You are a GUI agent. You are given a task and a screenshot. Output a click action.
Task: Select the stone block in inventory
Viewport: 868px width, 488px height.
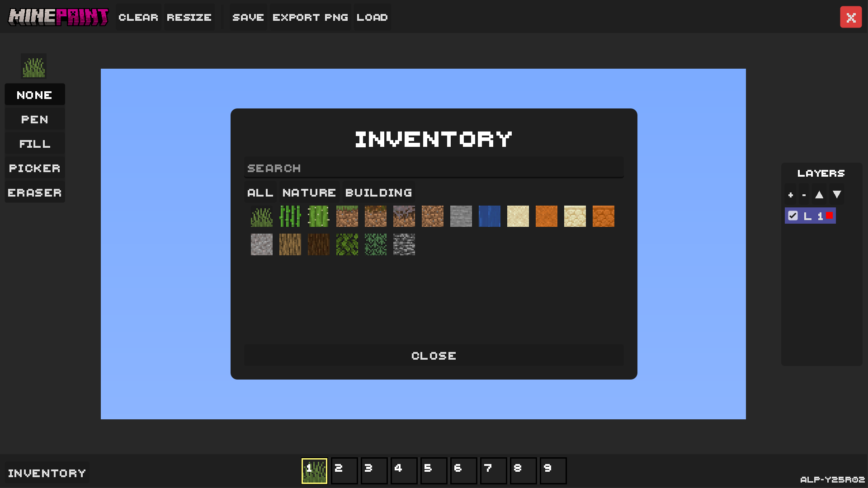461,216
